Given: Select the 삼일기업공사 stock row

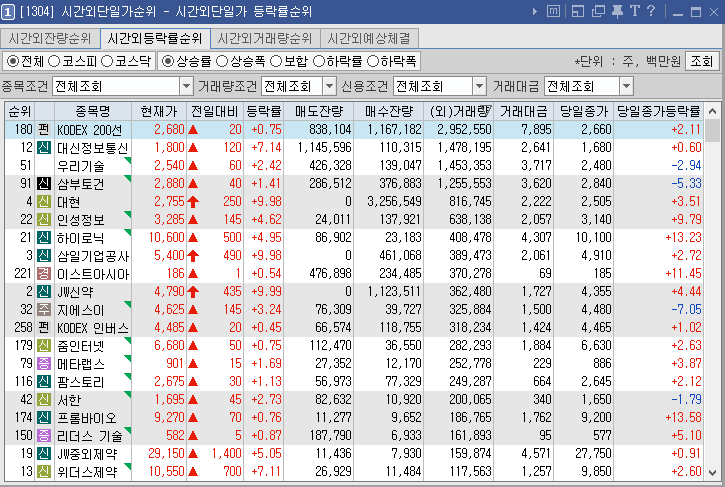Looking at the screenshot, I should tap(354, 256).
